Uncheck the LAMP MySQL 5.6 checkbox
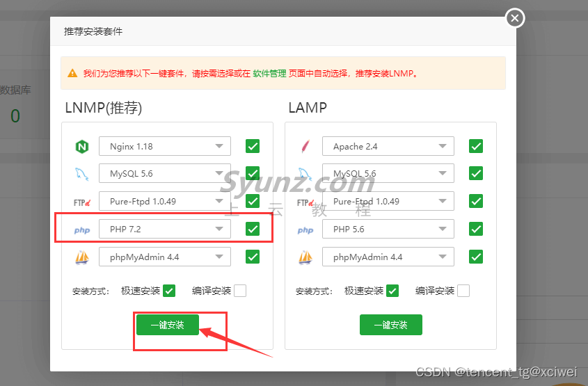Viewport: 588px width, 386px height. click(x=476, y=173)
